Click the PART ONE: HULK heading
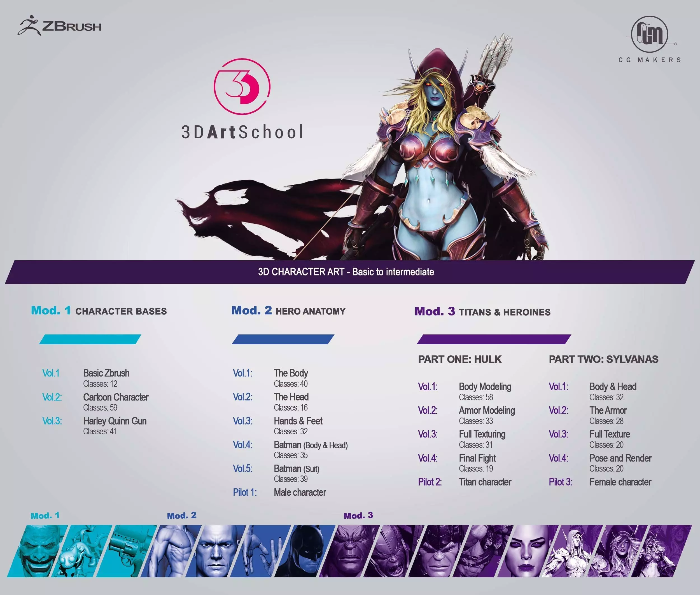This screenshot has height=595, width=700. [460, 359]
